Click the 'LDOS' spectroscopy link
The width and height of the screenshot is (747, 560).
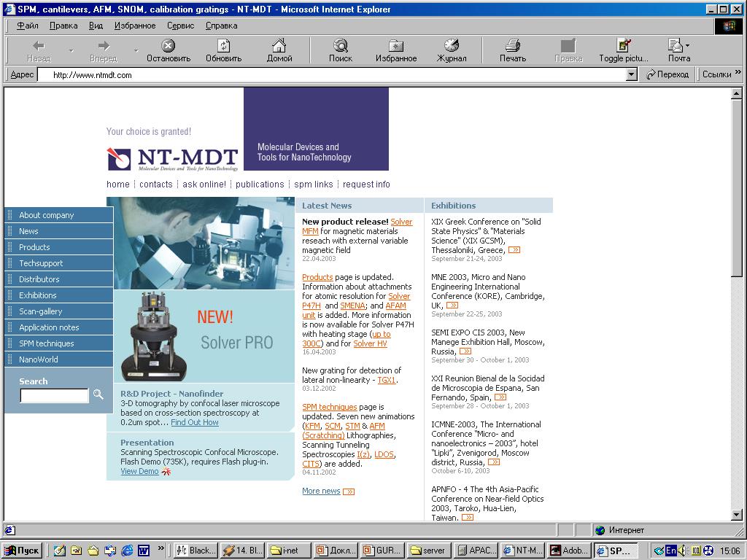coord(384,454)
